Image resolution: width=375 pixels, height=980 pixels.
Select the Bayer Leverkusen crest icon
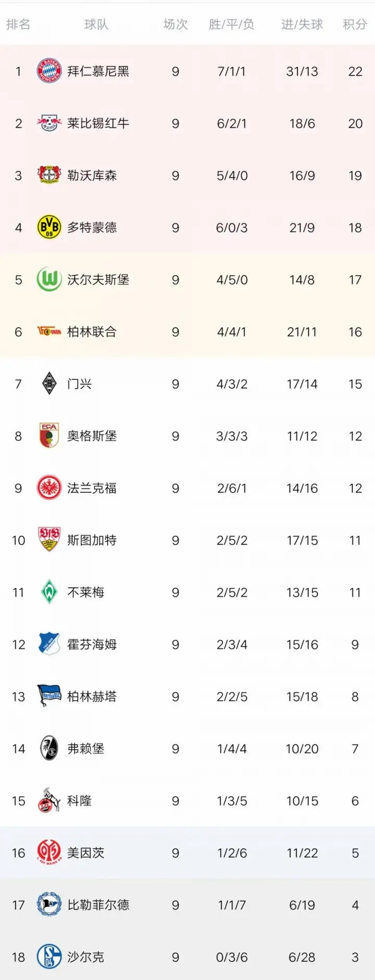[x=49, y=175]
